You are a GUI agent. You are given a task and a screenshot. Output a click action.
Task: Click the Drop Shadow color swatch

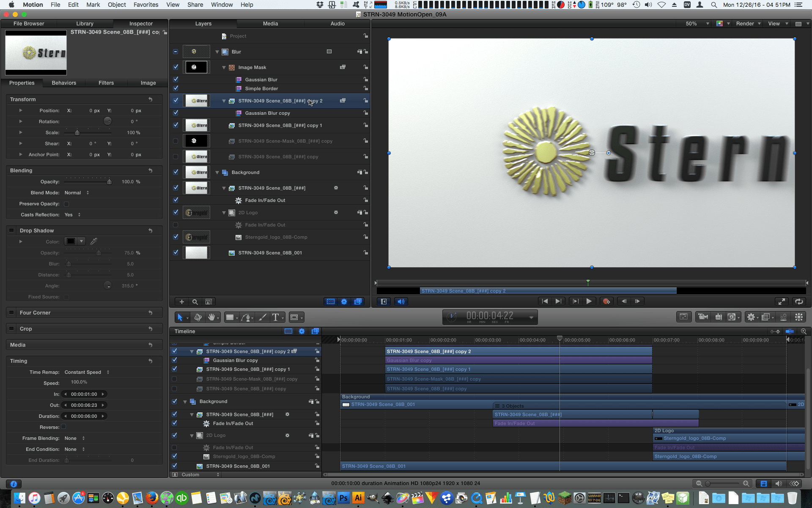point(71,241)
